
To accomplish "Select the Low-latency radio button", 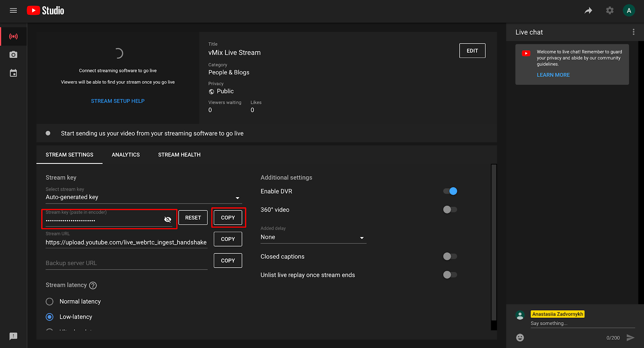I will pos(50,317).
